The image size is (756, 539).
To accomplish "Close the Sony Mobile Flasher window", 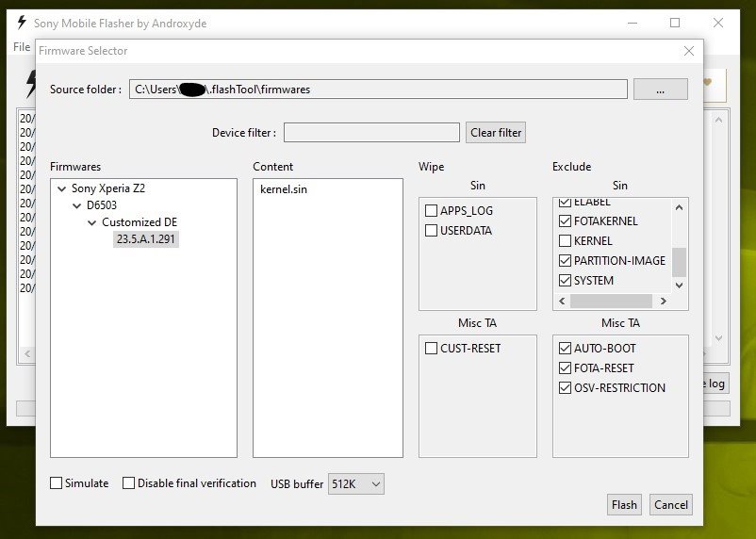I will (718, 23).
